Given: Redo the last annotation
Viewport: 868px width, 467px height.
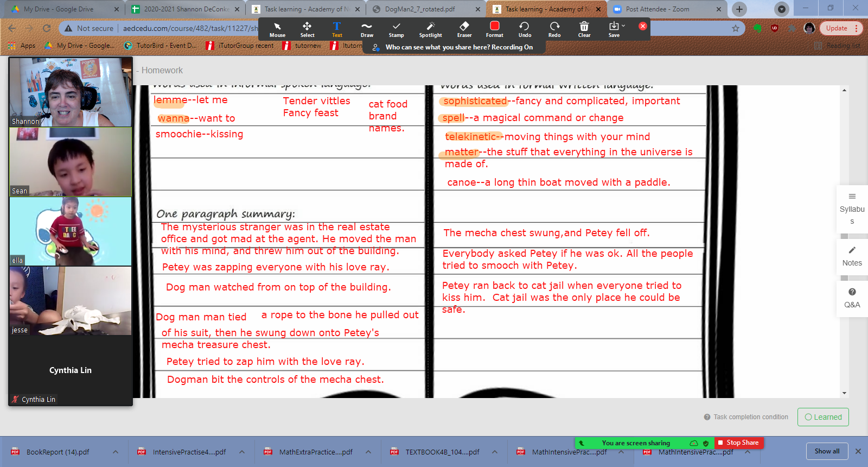Looking at the screenshot, I should click(x=554, y=30).
